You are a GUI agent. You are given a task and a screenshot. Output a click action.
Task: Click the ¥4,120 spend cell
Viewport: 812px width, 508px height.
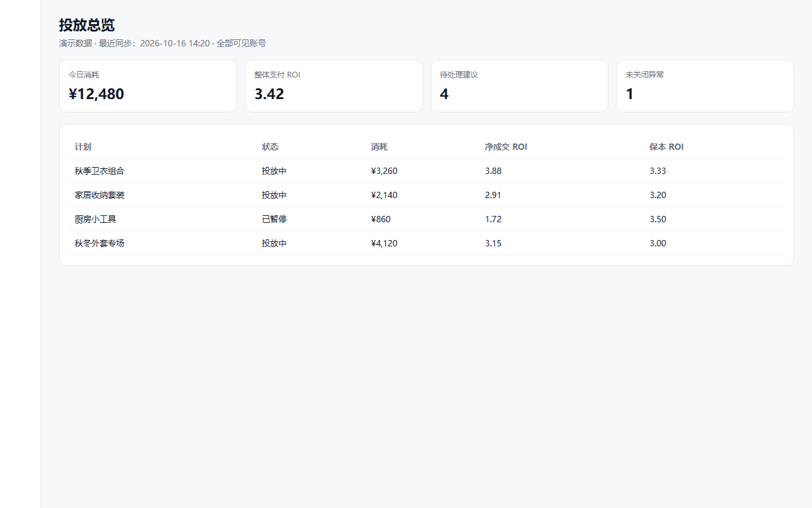[x=384, y=243]
